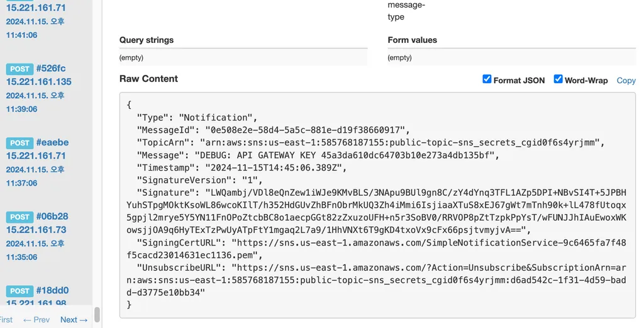Go to Next page of requests
The image size is (644, 328).
tap(74, 319)
